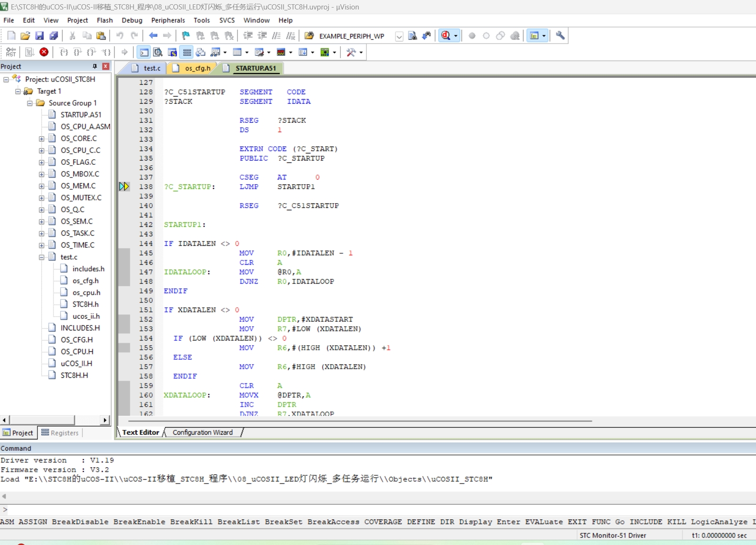Open the Memory windows dropdown arrow
Viewport: 756px width, 545px height.
pos(247,53)
